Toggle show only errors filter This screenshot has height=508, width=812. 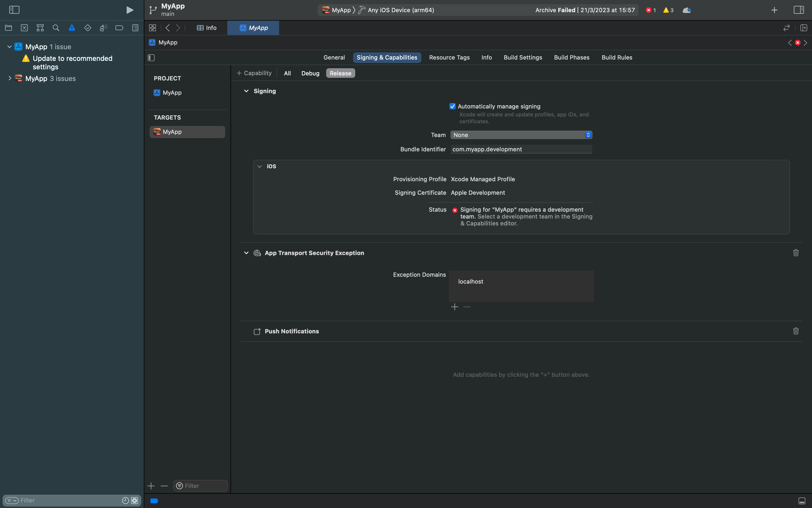135,501
